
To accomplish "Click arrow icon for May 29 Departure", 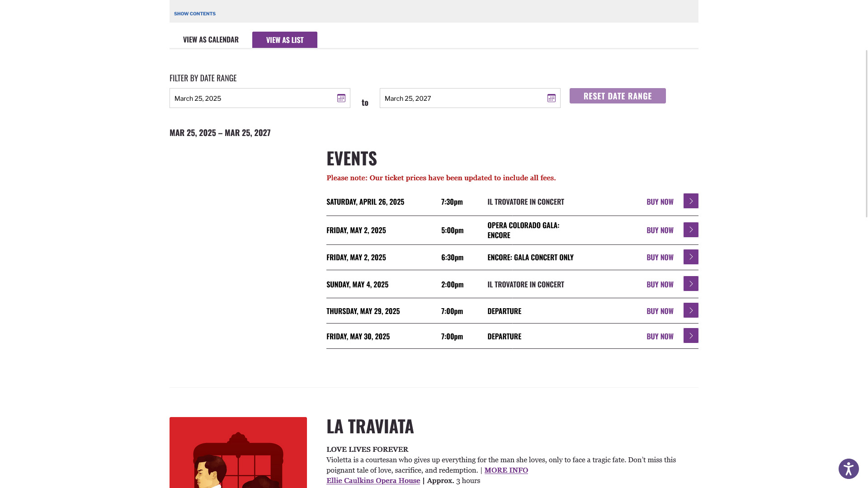I will click(690, 310).
